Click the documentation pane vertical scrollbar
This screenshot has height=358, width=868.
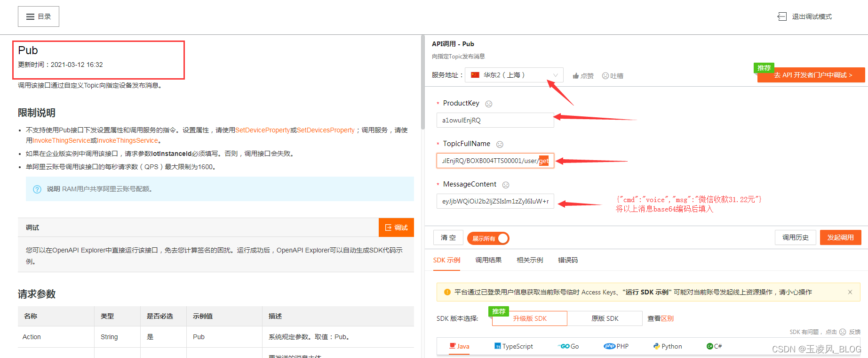click(423, 82)
